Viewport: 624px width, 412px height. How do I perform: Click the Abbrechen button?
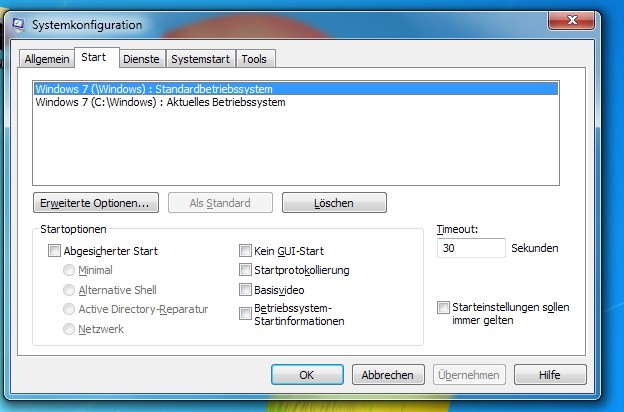[x=388, y=375]
